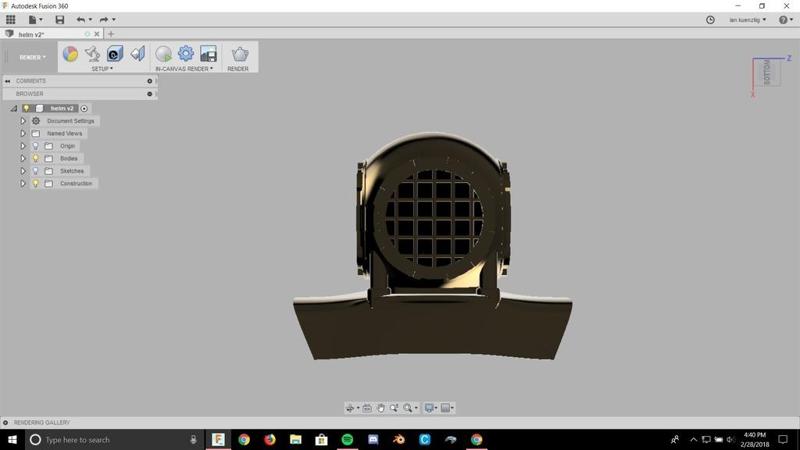Expand the Named Views tree node

click(x=23, y=133)
